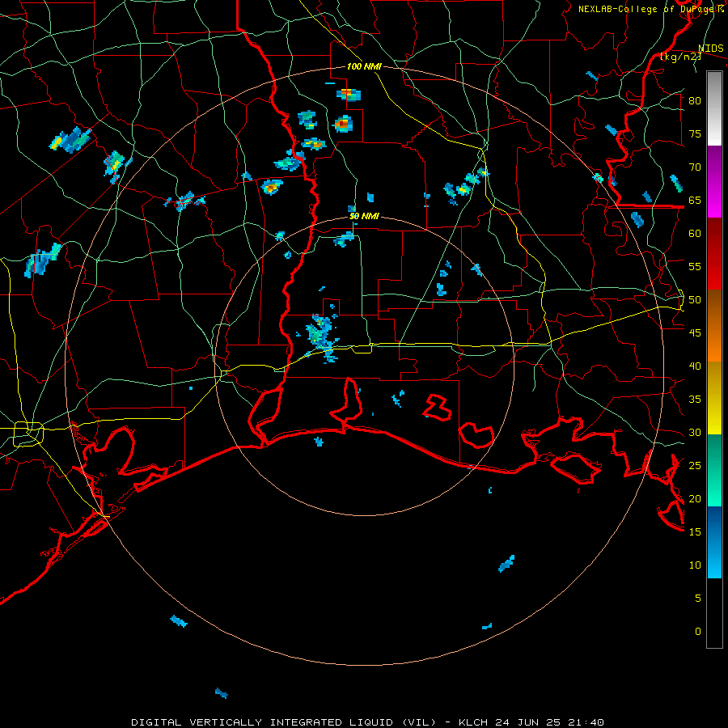This screenshot has height=728, width=728.
Task: Click the NIDS label above the scale
Action: click(x=710, y=49)
